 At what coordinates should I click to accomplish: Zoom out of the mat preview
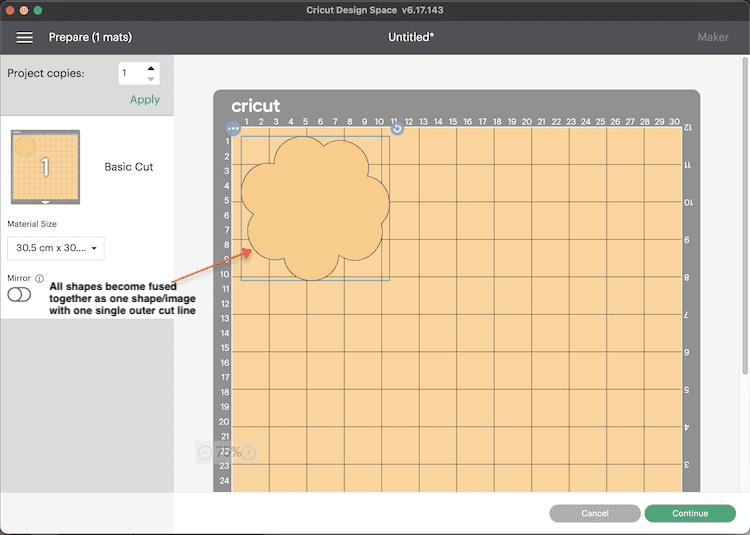pyautogui.click(x=205, y=452)
